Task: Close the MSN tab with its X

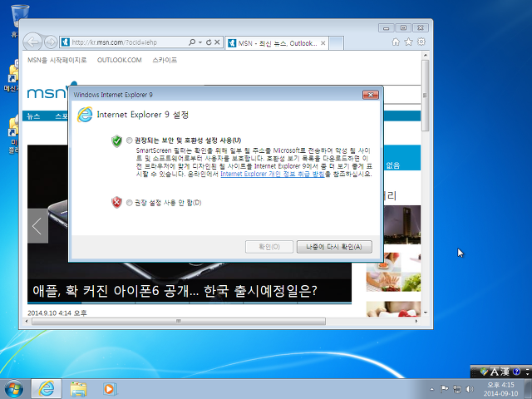Action: (x=323, y=43)
